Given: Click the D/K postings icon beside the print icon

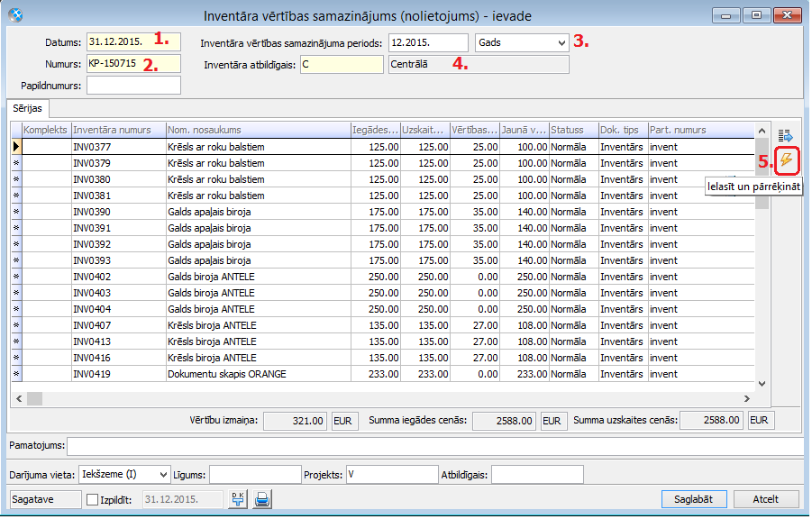Looking at the screenshot, I should click(238, 499).
